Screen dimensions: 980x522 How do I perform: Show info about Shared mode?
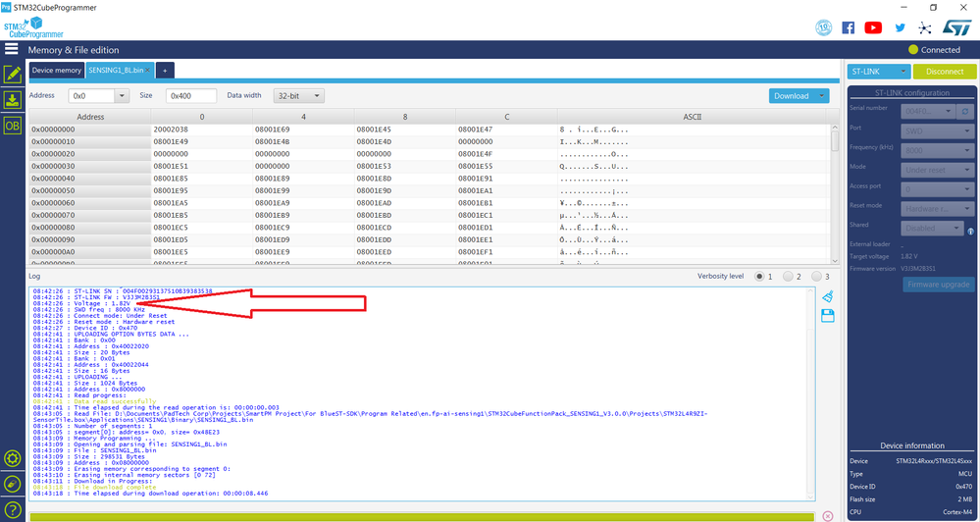click(x=970, y=232)
